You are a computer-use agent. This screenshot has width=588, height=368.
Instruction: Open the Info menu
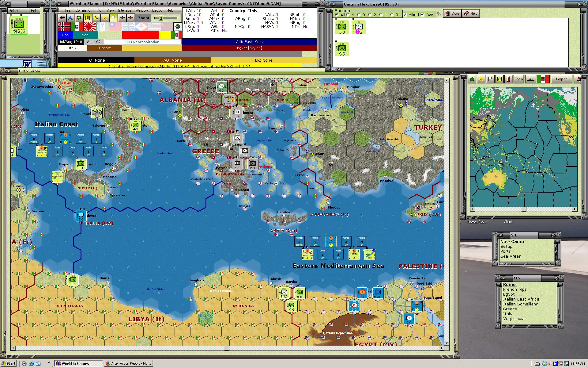pyautogui.click(x=98, y=10)
